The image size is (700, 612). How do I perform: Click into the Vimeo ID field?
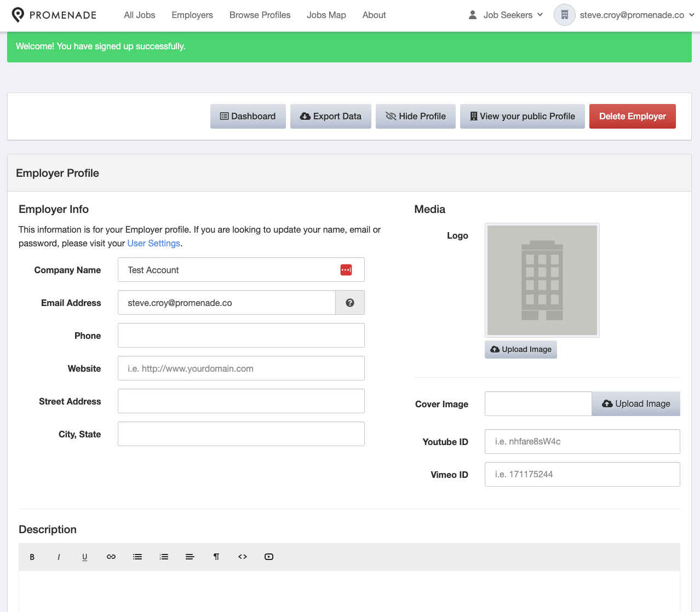(x=582, y=475)
